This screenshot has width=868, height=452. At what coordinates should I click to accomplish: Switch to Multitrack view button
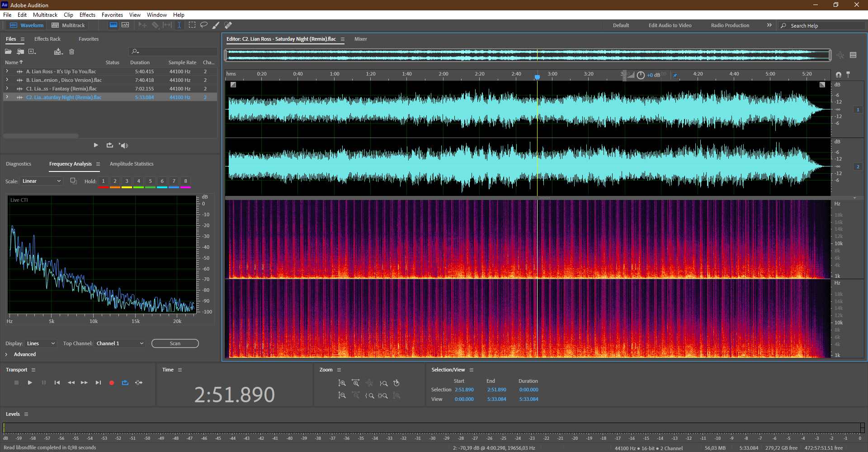pos(68,25)
